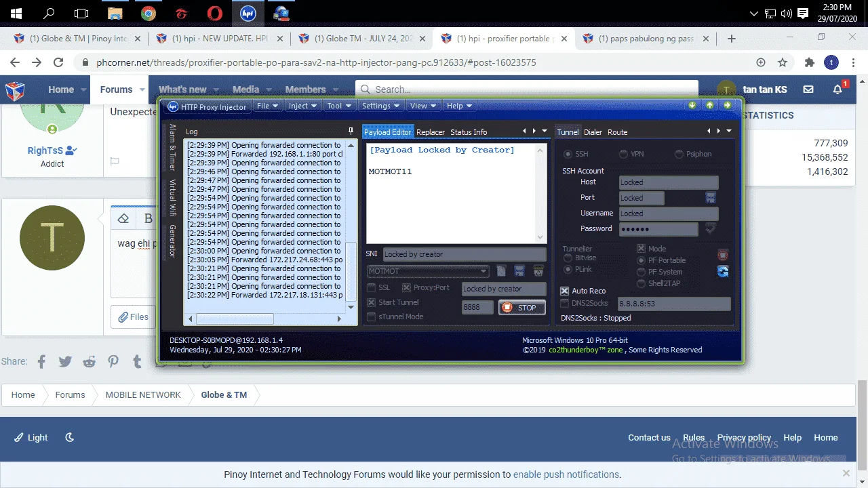Viewport: 868px width, 488px height.
Task: Select the VPN tunnel type radio
Action: 624,155
